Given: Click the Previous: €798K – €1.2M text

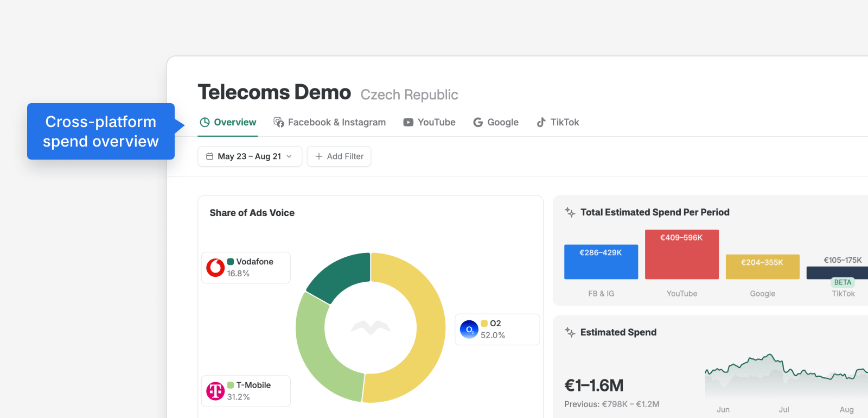Looking at the screenshot, I should pos(612,404).
